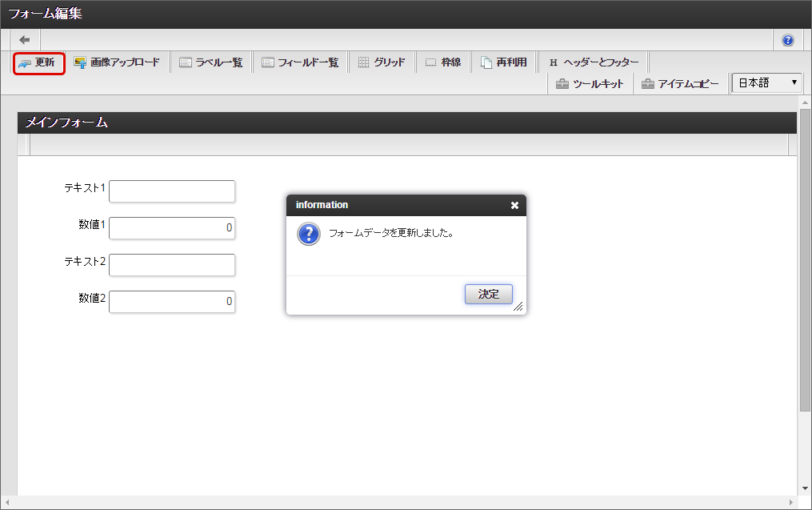The image size is (812, 510).
Task: Click the テキスト1 input field
Action: (x=172, y=191)
